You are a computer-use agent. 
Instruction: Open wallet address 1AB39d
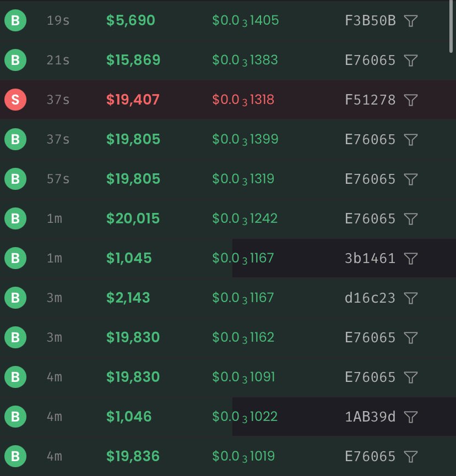pos(370,417)
